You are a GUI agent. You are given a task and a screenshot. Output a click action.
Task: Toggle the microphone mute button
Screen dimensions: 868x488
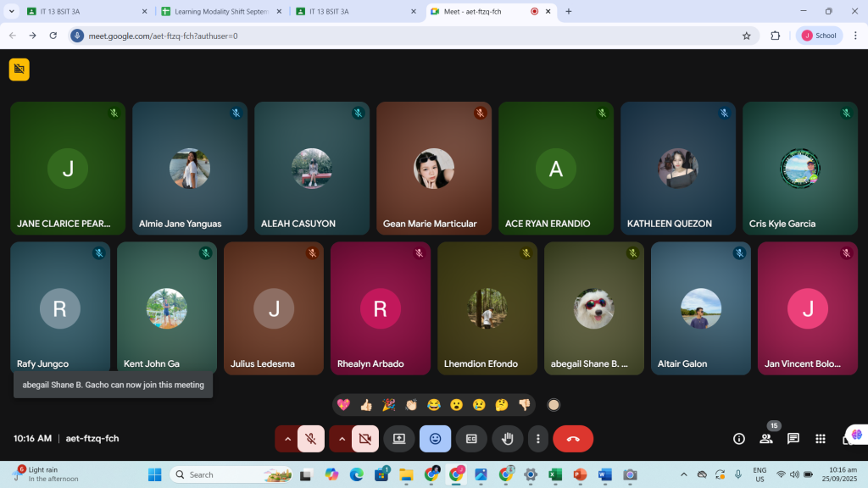click(x=311, y=439)
